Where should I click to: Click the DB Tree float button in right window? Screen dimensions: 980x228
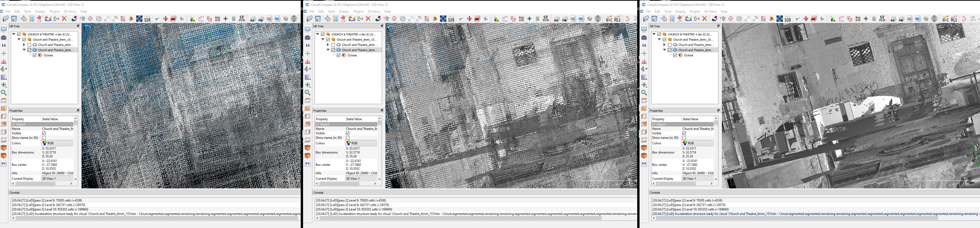tap(718, 26)
